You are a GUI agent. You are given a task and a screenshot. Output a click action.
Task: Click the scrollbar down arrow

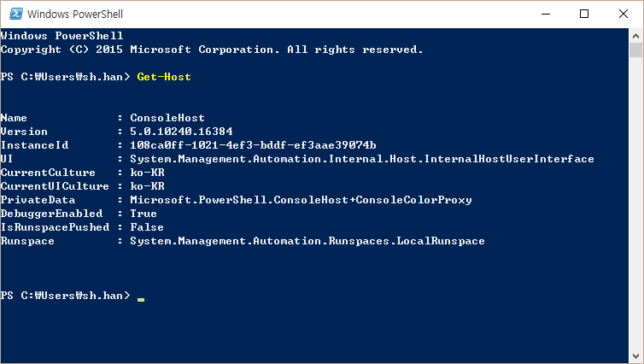635,355
